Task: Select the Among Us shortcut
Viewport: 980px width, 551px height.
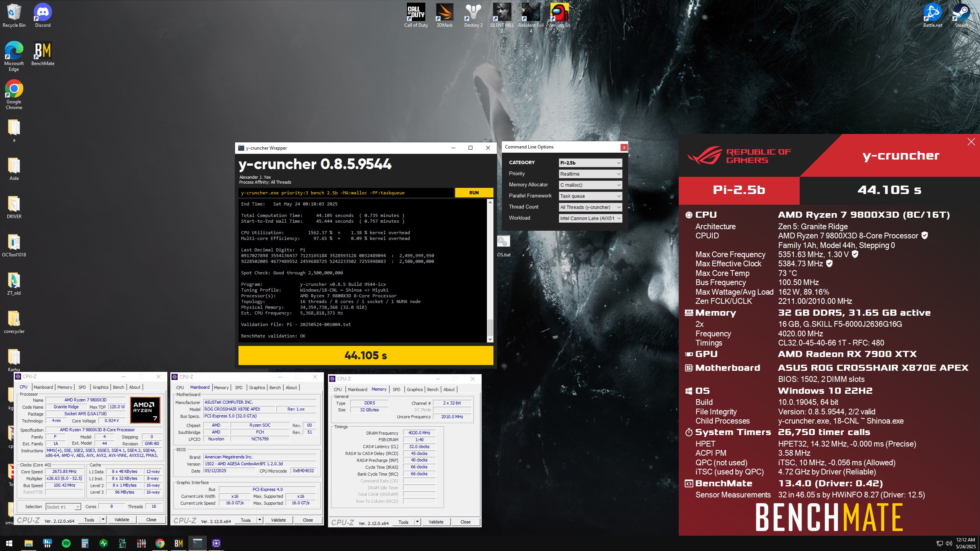Action: tap(560, 15)
